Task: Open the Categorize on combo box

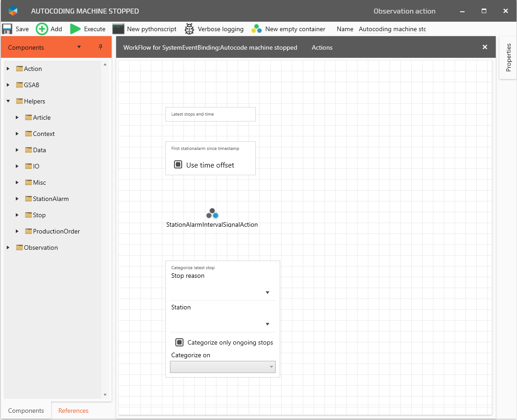Action: point(223,367)
